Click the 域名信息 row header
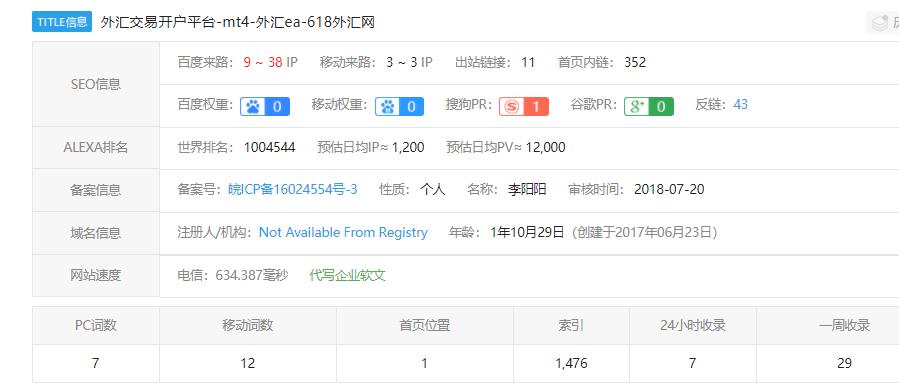 tap(96, 233)
